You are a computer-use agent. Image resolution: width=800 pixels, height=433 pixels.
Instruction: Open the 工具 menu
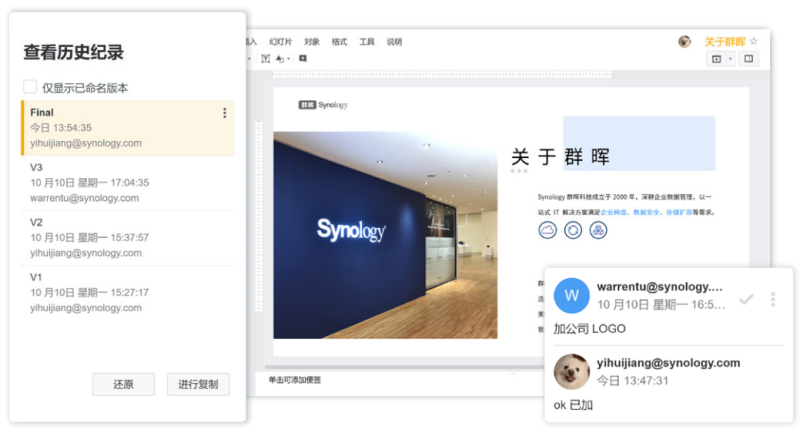pyautogui.click(x=366, y=42)
